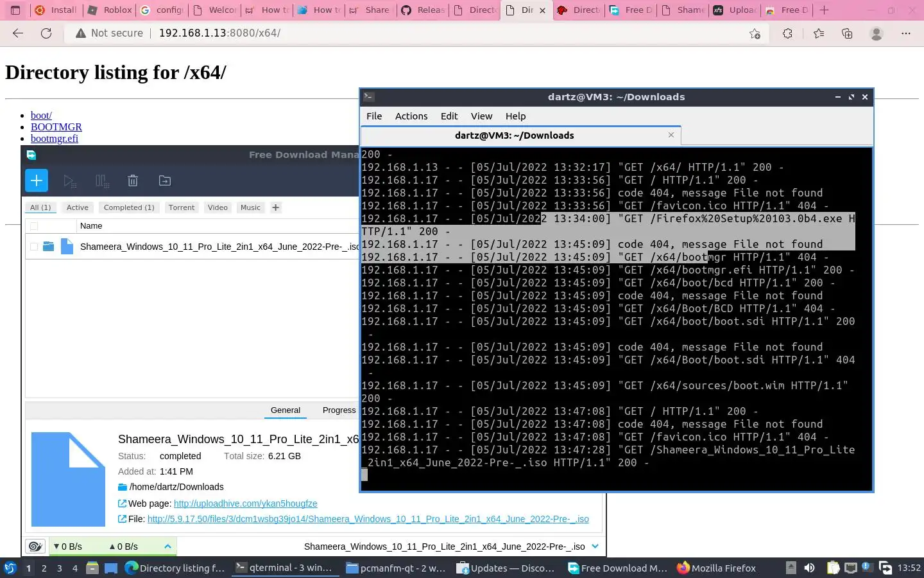Click the move-to-folder toolbar icon

click(165, 181)
